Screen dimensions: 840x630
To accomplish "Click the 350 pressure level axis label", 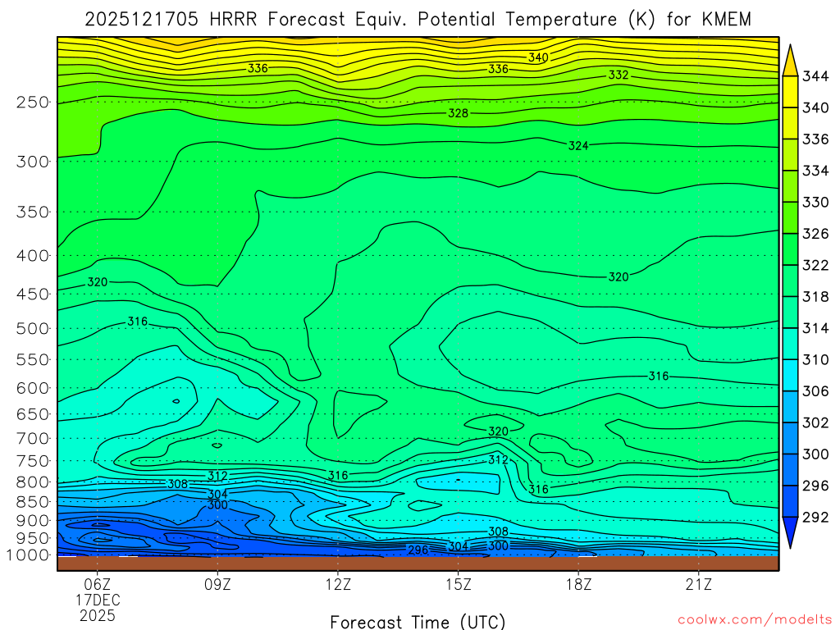I will coord(33,212).
